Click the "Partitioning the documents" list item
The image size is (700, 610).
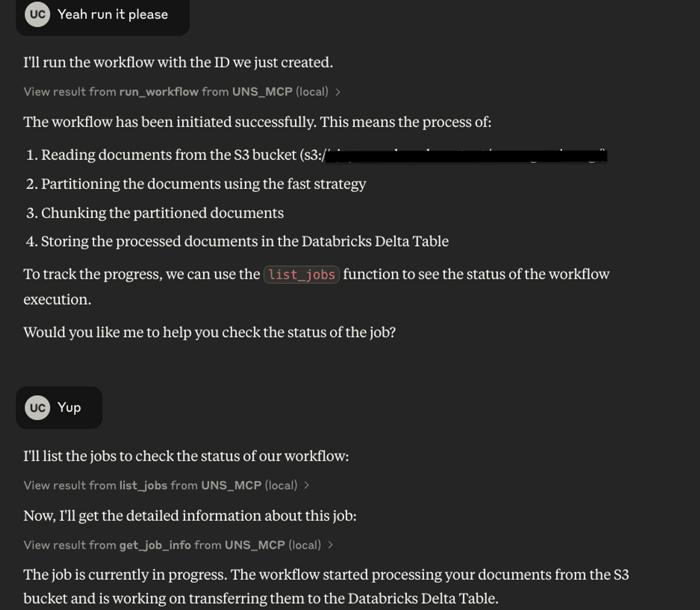(196, 184)
